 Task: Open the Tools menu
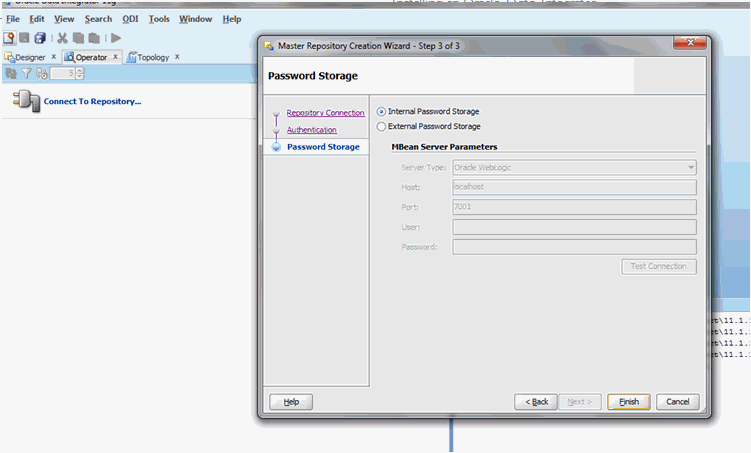click(159, 19)
